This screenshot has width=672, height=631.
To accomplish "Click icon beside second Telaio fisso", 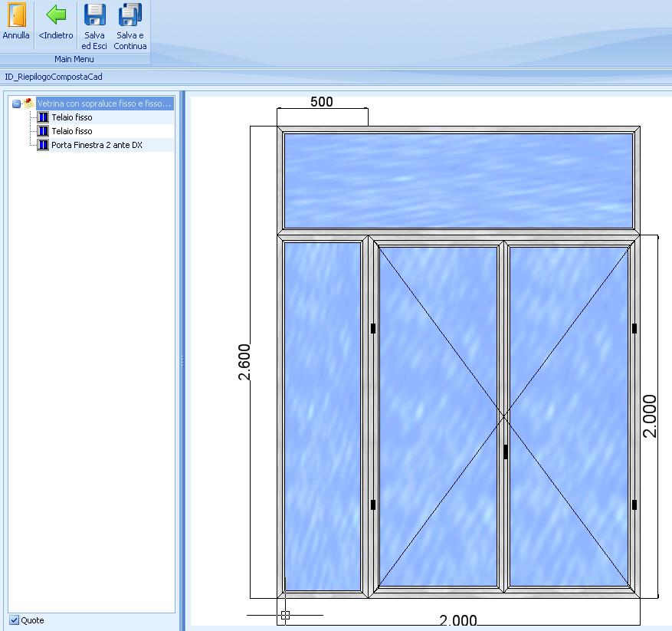I will 43,131.
